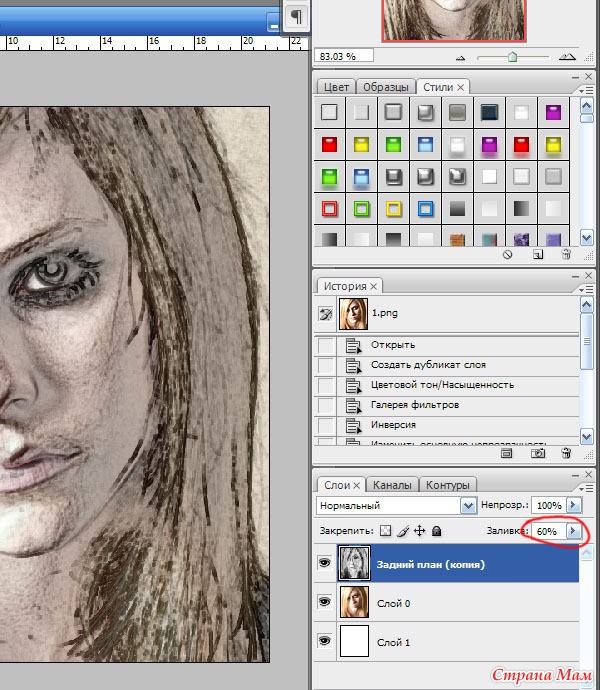Select the History state icon beside Открыть
The image size is (600, 690).
coord(353,345)
